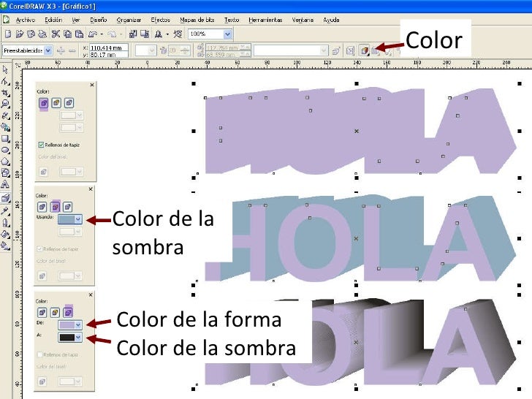The width and height of the screenshot is (532, 399).
Task: Select the Pick (arrow) tool
Action: tap(5, 69)
